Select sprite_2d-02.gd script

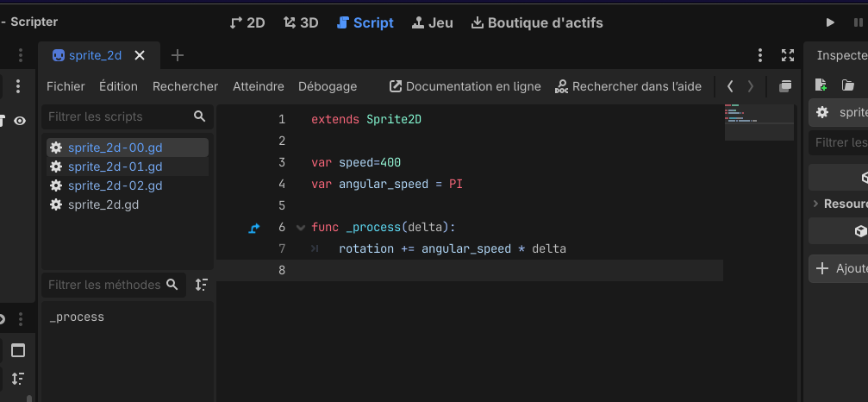pyautogui.click(x=128, y=185)
